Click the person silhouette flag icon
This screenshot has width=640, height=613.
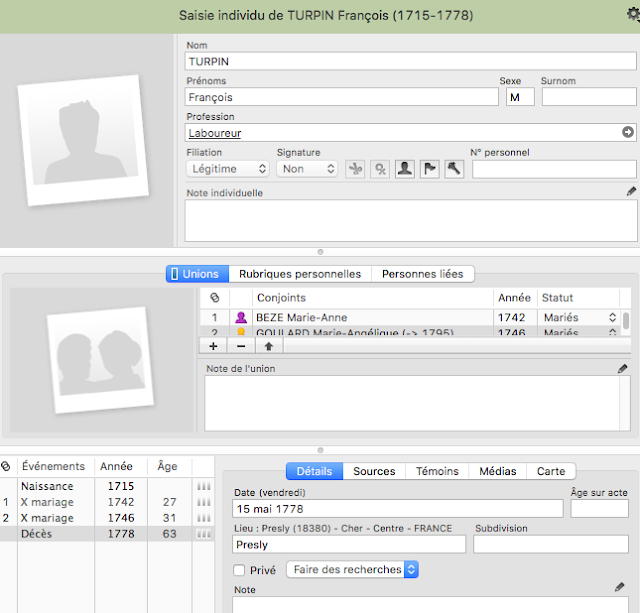[405, 169]
